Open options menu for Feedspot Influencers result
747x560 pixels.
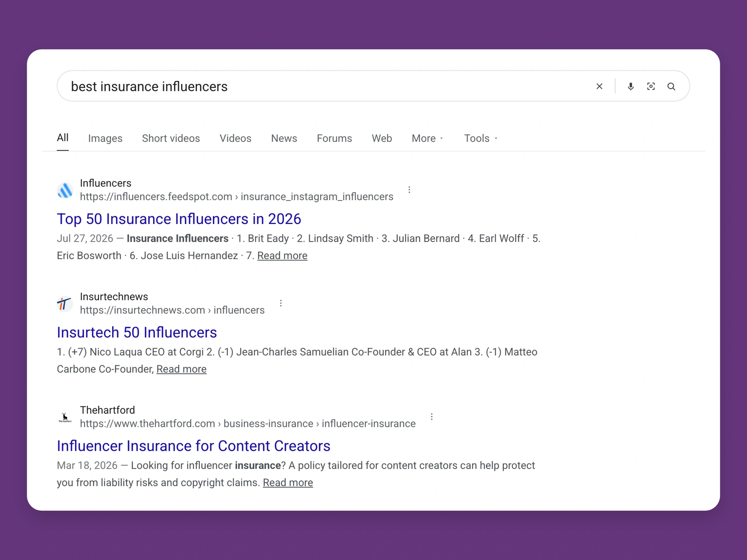click(409, 189)
